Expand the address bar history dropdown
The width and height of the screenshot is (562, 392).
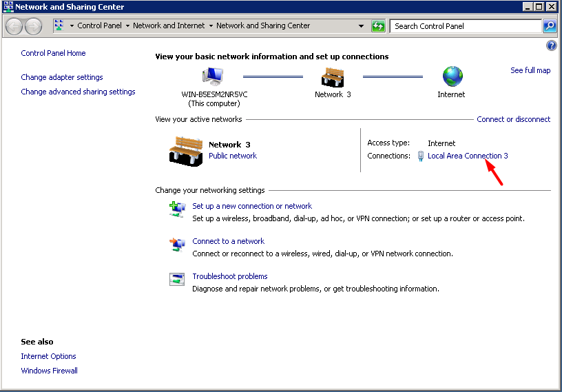361,26
